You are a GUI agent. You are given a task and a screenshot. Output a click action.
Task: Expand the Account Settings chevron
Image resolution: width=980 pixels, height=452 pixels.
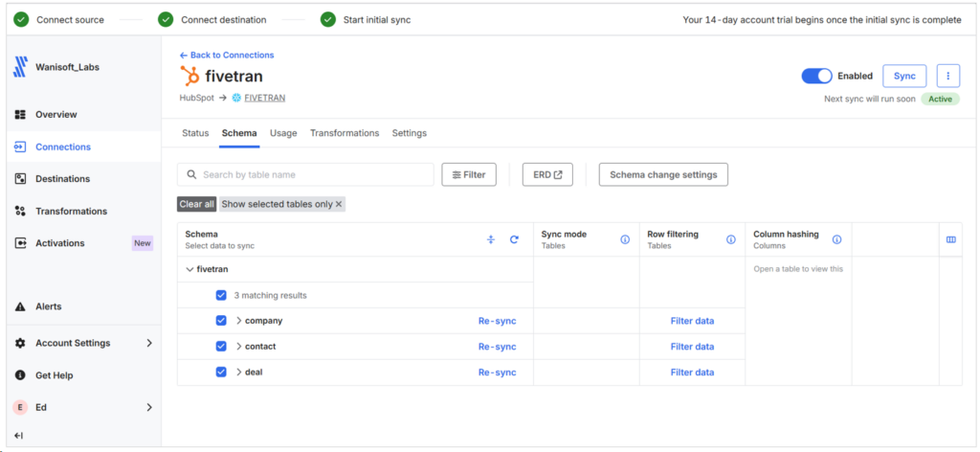pyautogui.click(x=148, y=343)
